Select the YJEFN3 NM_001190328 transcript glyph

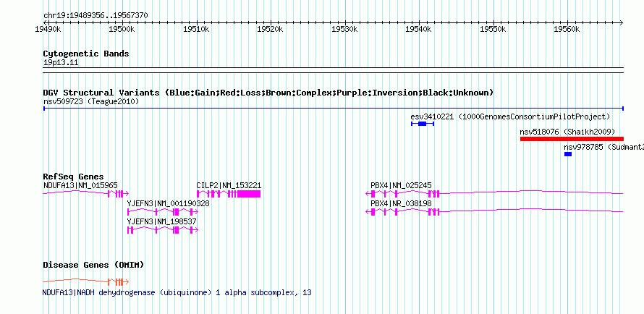163,212
